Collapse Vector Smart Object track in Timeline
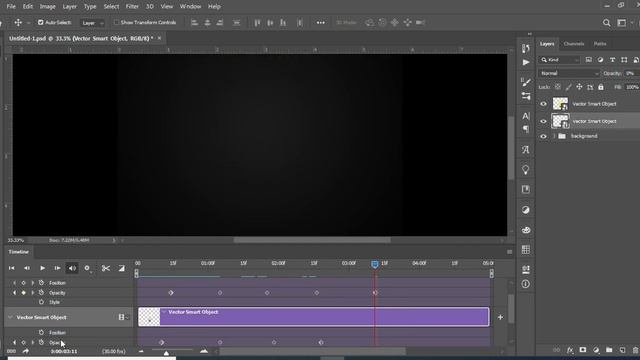Viewport: 640px width, 360px height. [10, 317]
